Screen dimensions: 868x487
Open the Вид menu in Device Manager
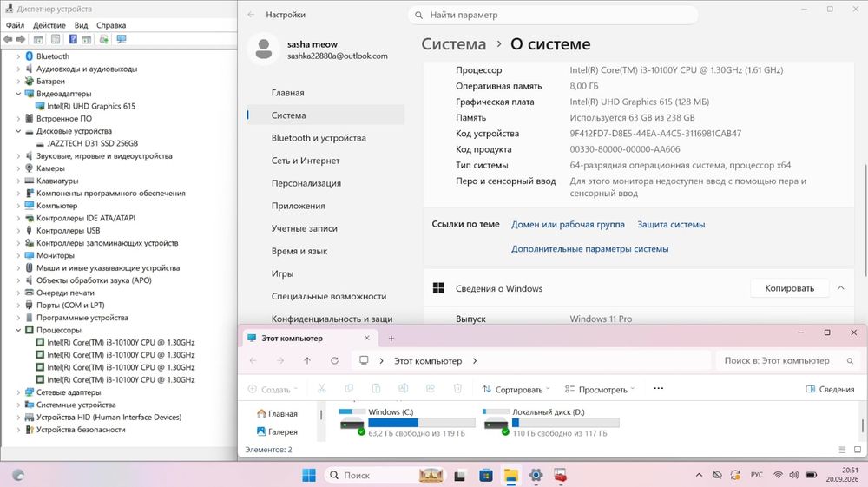point(81,25)
